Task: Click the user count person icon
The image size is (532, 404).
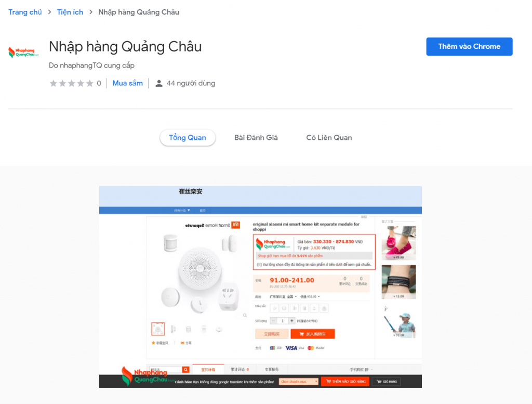Action: [158, 83]
